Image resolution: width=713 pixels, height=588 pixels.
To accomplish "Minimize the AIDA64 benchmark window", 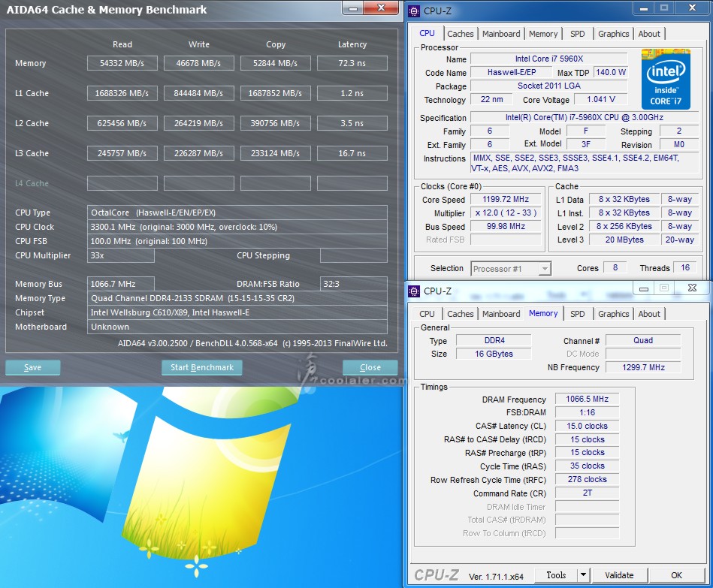I will (353, 8).
